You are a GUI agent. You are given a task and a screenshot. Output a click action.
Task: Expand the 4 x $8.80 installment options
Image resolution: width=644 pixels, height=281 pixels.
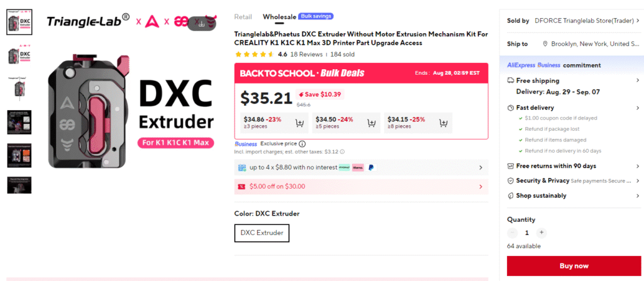click(361, 168)
